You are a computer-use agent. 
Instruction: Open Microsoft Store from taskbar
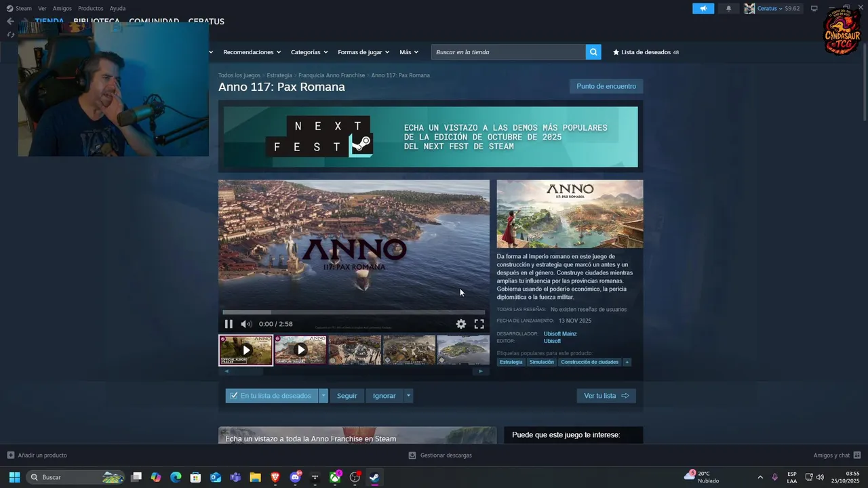point(195,477)
